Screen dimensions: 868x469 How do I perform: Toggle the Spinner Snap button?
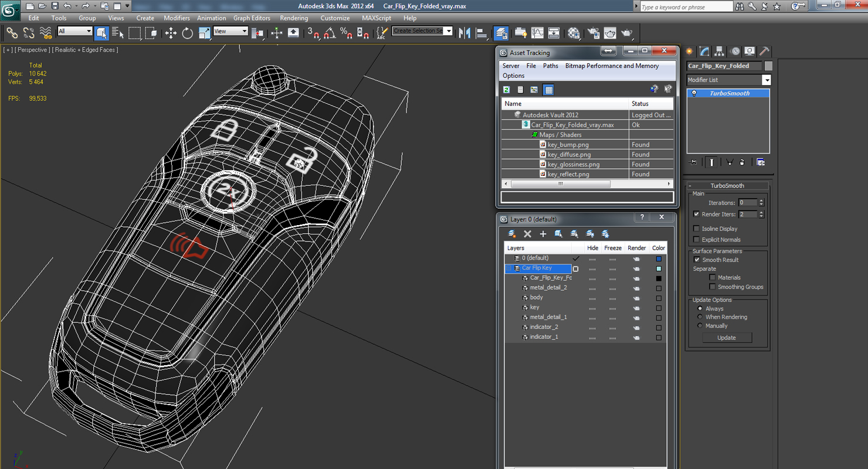(x=362, y=33)
